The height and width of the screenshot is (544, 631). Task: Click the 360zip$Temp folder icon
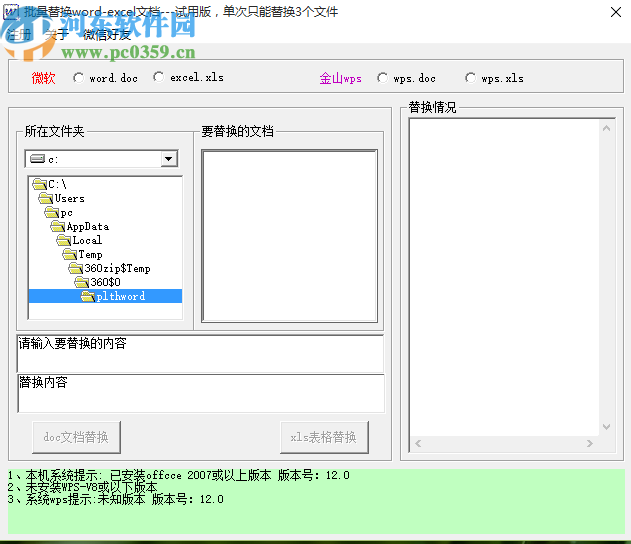[76, 268]
